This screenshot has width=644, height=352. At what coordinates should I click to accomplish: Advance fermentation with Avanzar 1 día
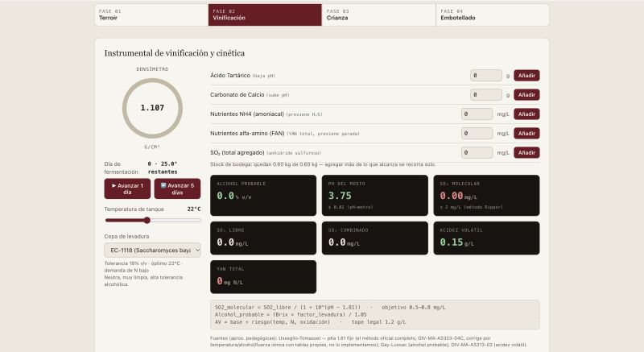pos(127,189)
